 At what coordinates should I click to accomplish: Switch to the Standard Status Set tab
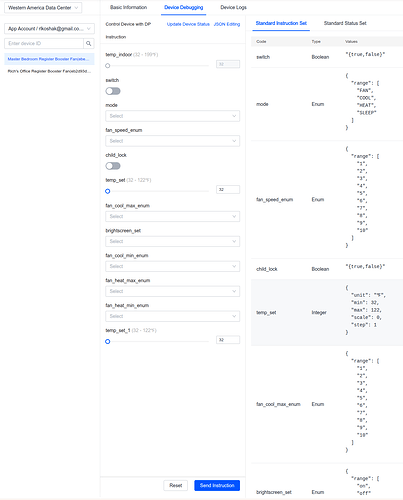[x=345, y=23]
